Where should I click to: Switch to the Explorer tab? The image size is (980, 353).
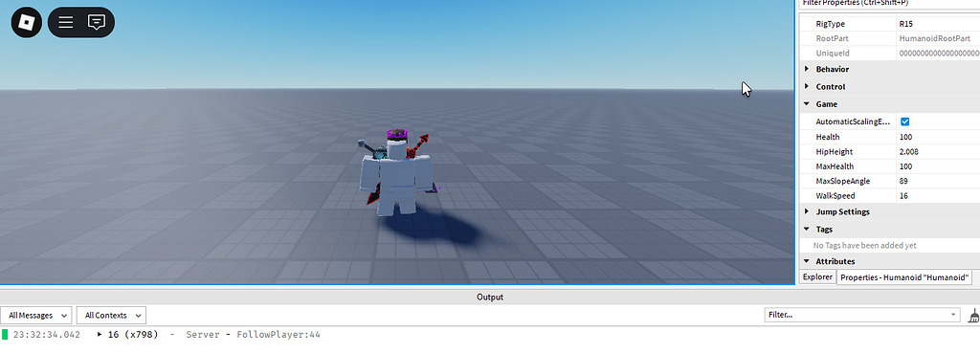(x=817, y=276)
